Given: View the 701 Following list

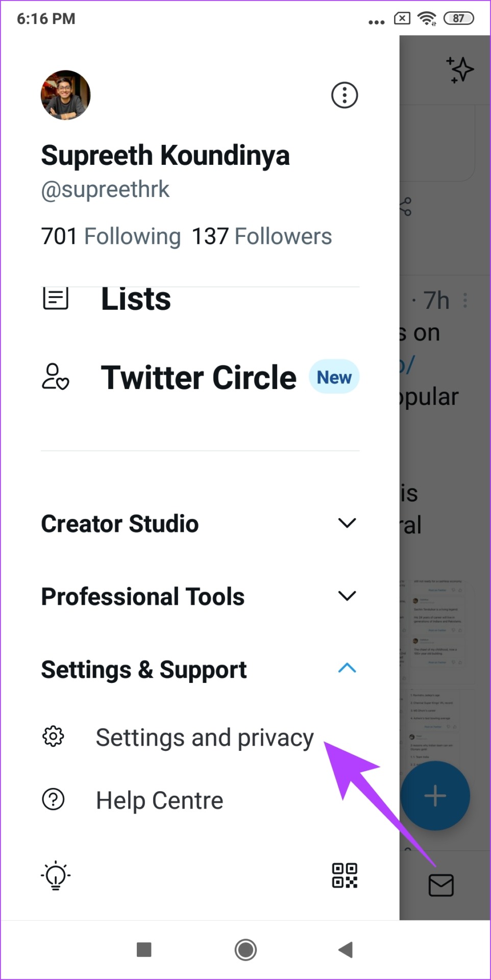Looking at the screenshot, I should [x=111, y=236].
